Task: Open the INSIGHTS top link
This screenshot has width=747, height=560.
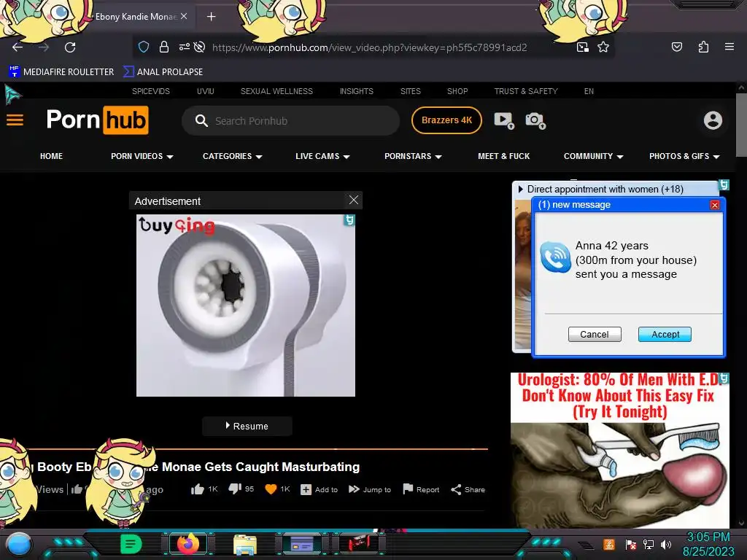Action: [x=356, y=91]
